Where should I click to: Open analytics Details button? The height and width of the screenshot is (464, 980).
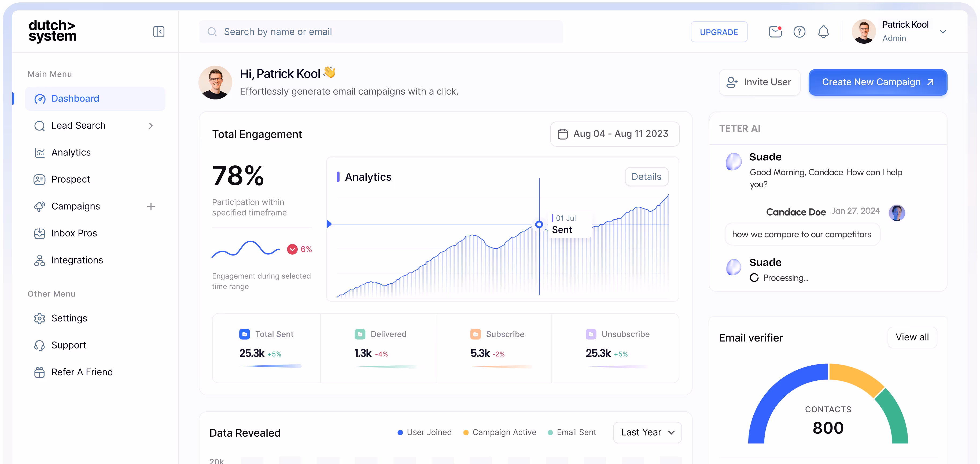pos(646,177)
